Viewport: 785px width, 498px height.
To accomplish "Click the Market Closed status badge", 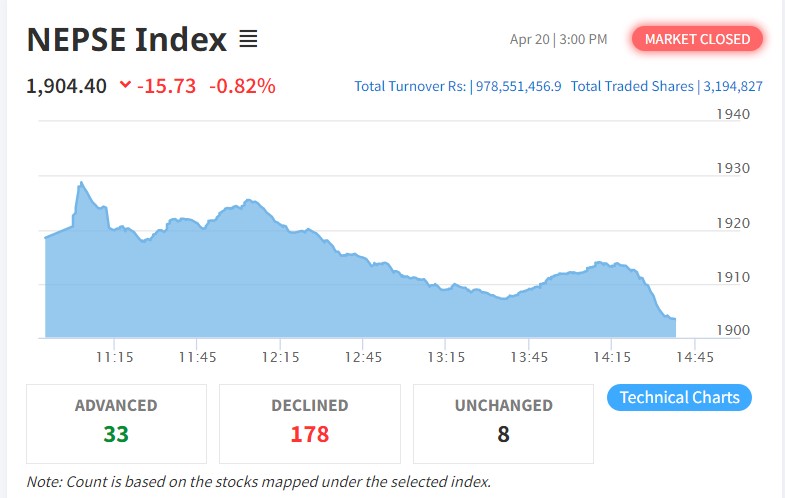I will click(x=697, y=39).
